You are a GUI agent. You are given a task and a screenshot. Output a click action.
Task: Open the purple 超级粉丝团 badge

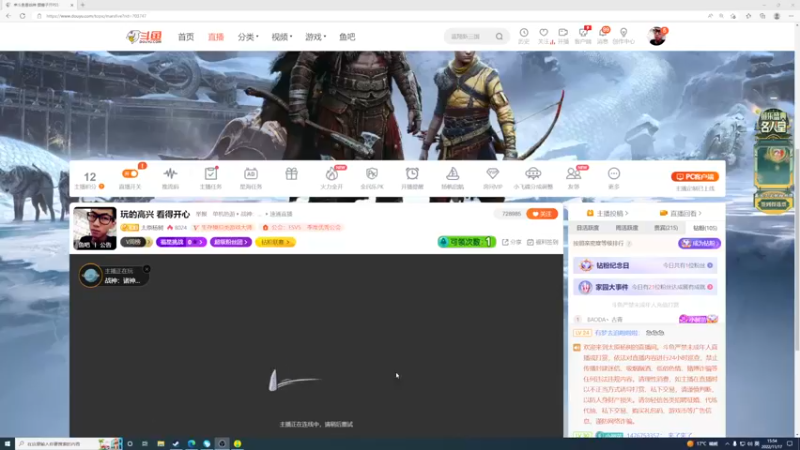[231, 242]
